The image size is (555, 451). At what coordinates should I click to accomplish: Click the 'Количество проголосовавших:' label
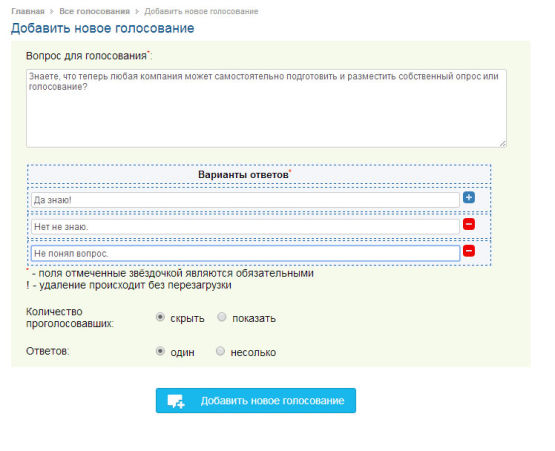coord(70,318)
